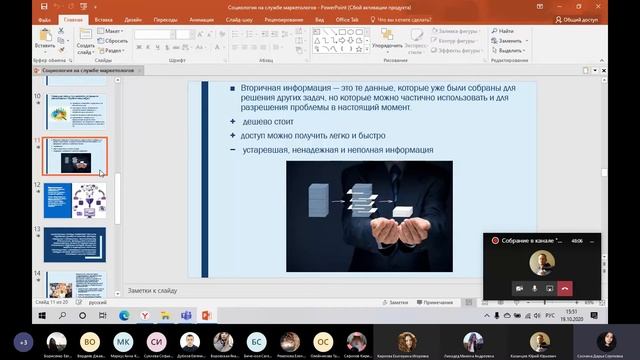Image resolution: width=640 pixels, height=360 pixels.
Task: Toggle Заметки notes pane in status bar
Action: pos(395,302)
